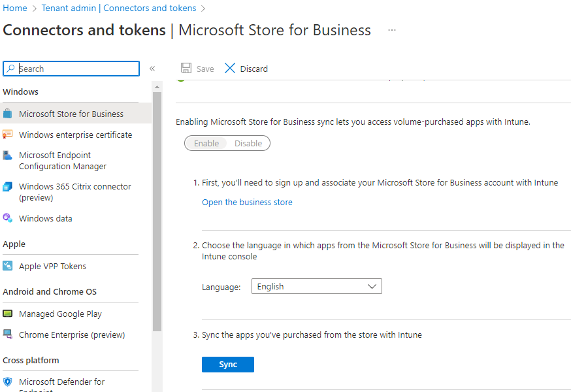Click the Cross platform section heading
This screenshot has height=392, width=571.
point(31,360)
